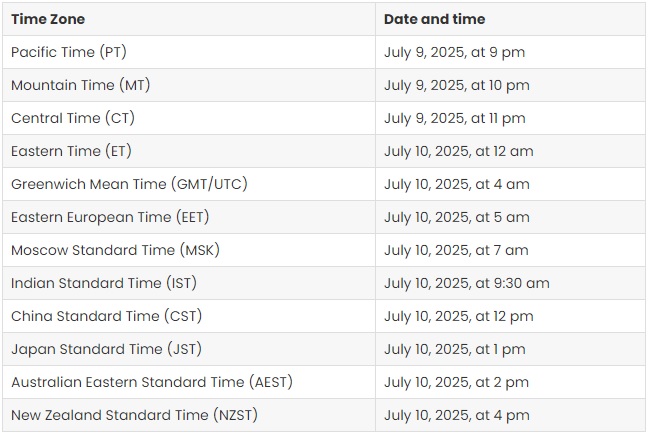Click the Eastern European Time (EET) cell
648x434 pixels.
[189, 217]
